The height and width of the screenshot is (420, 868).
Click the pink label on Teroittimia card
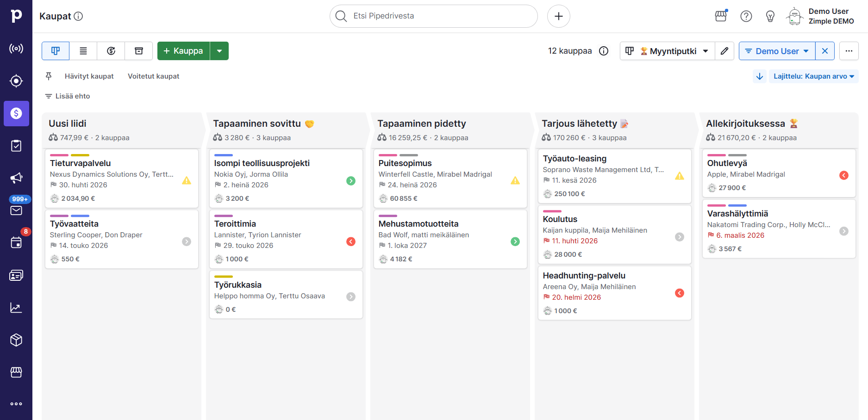click(x=223, y=216)
